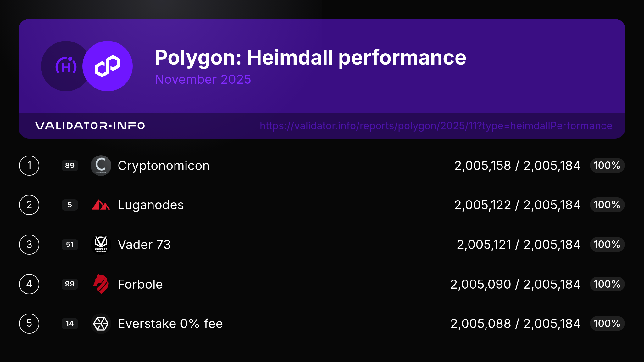Click the Everstake hexagon logo
The height and width of the screenshot is (362, 644).
coord(101,324)
